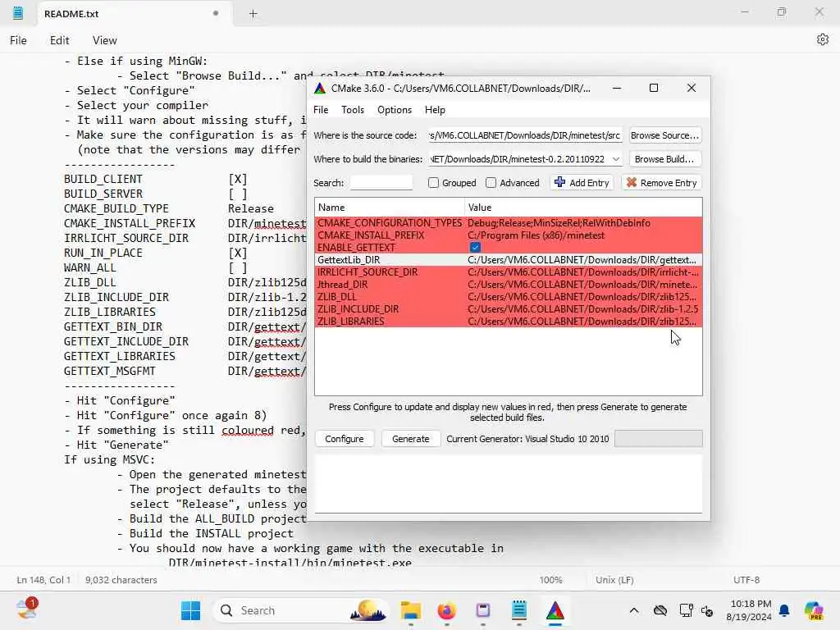Click Browse Build button
840x630 pixels.
[x=664, y=159]
